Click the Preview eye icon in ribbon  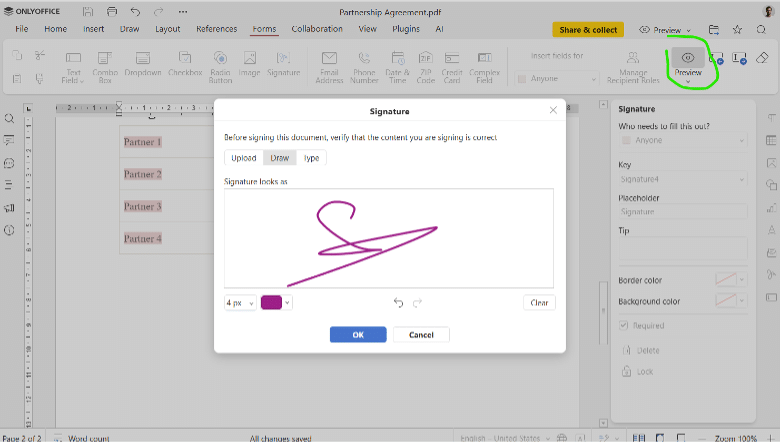pos(687,59)
